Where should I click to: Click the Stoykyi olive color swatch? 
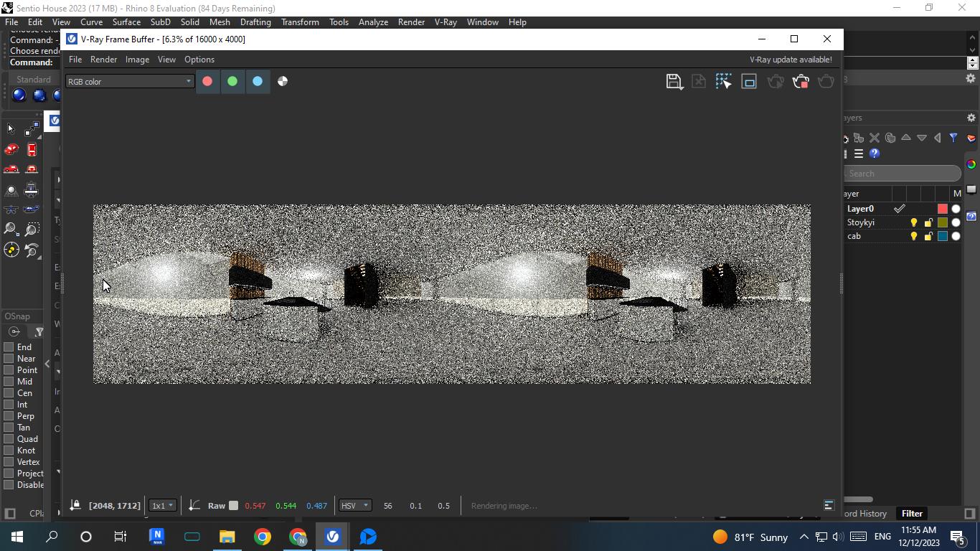pyautogui.click(x=943, y=222)
